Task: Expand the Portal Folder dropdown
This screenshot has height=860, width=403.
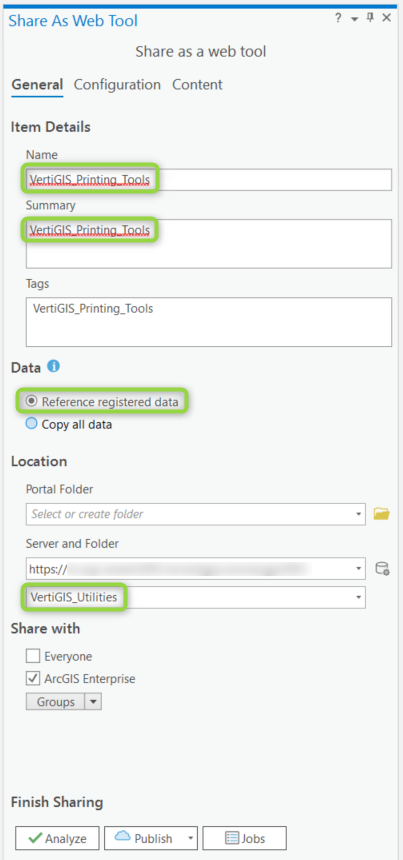Action: click(x=359, y=514)
